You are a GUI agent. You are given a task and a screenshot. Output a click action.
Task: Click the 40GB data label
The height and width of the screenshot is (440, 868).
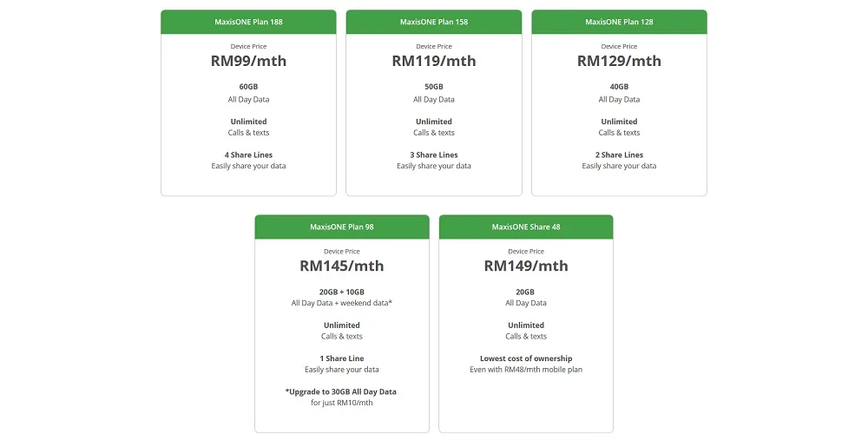(620, 87)
